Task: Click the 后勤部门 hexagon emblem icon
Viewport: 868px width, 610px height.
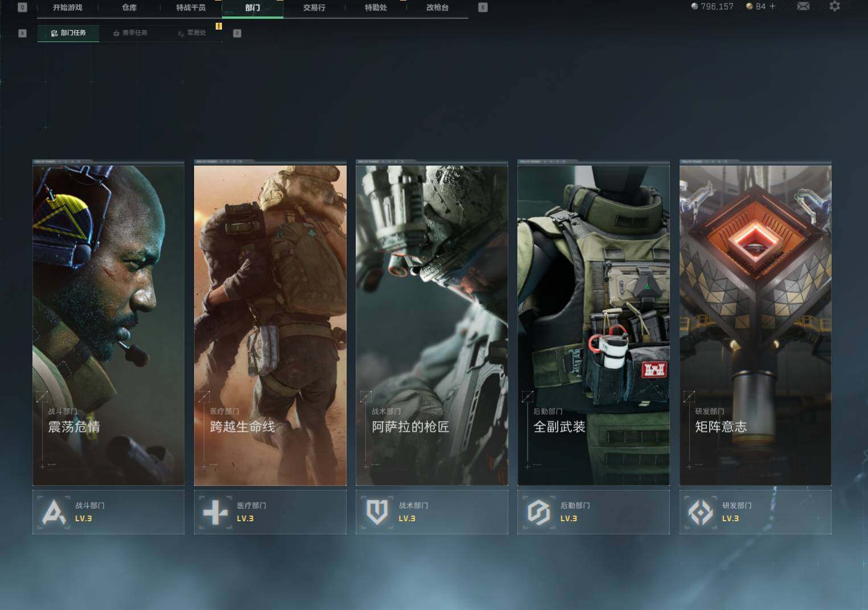Action: pyautogui.click(x=539, y=512)
